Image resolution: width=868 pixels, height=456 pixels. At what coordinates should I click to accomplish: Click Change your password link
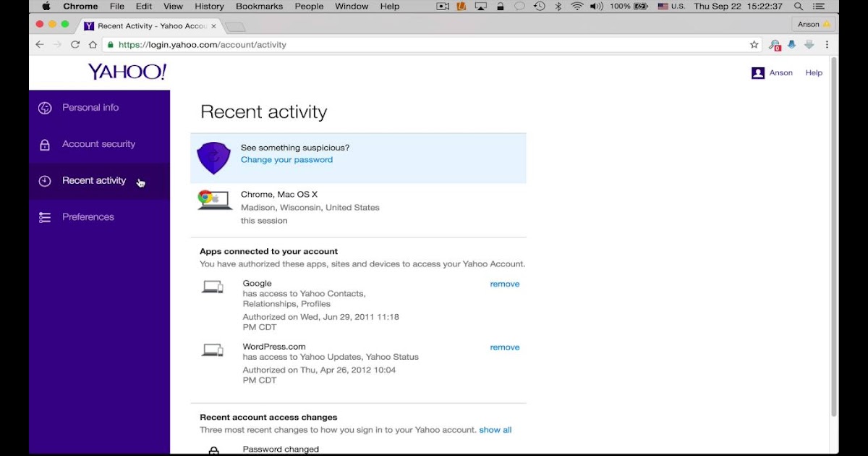pos(286,160)
